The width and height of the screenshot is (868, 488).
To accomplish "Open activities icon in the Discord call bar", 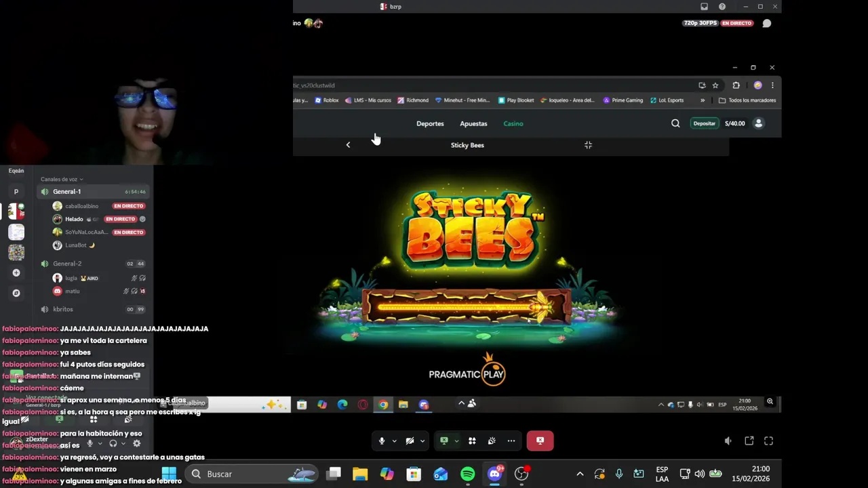I will pos(472,441).
